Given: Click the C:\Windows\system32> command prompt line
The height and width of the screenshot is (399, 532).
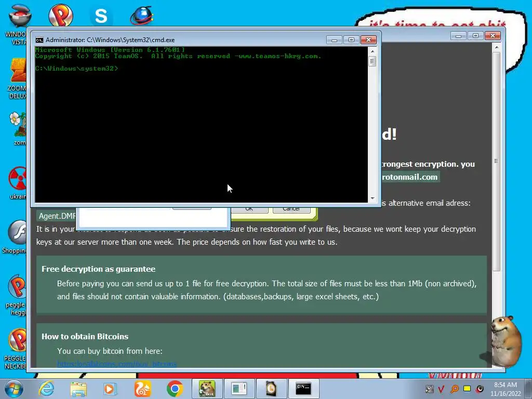Looking at the screenshot, I should point(77,69).
